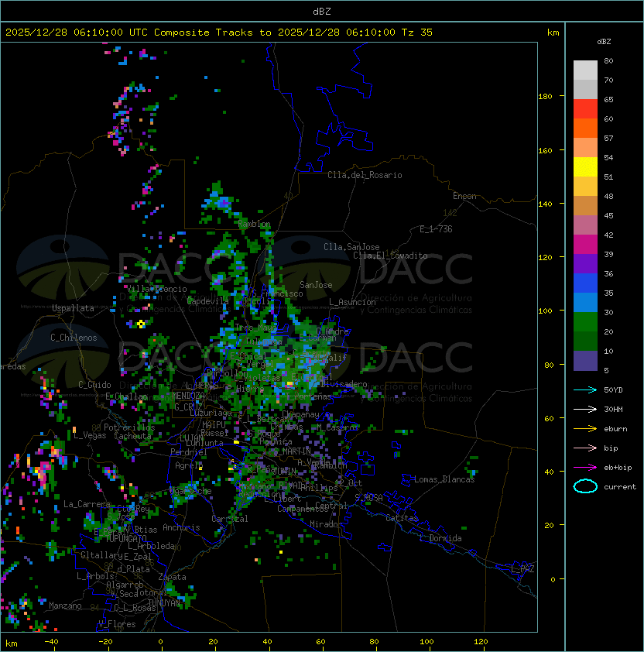Pick the slate purple swatch at bottom of legend
Screen dimensions: 644x652
coord(585,361)
